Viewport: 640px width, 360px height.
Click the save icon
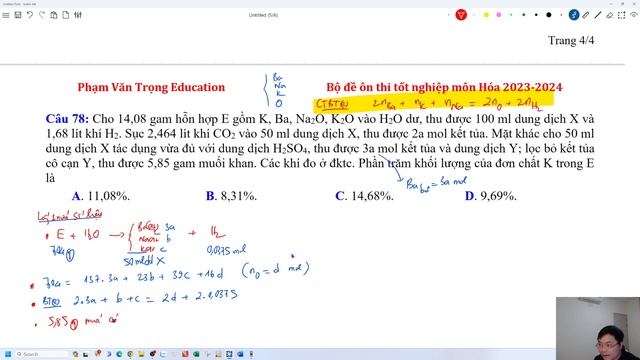tap(18, 15)
